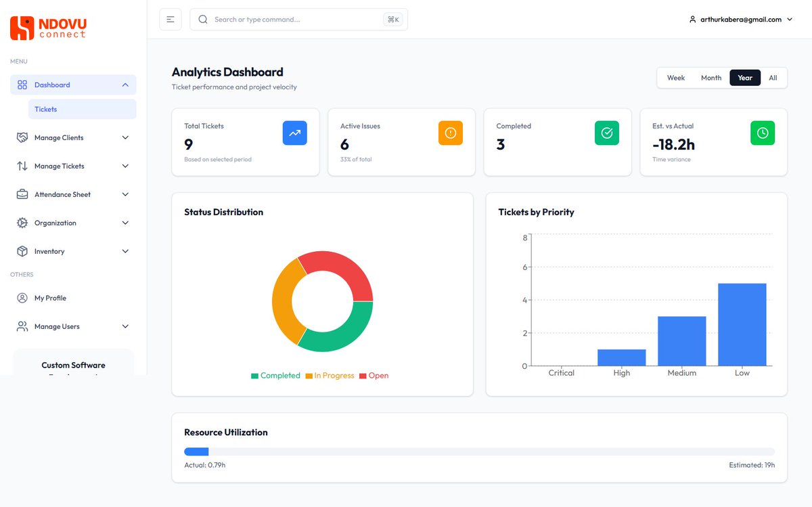This screenshot has width=812, height=507.
Task: Click the Resource Utilization progress bar
Action: click(x=480, y=451)
